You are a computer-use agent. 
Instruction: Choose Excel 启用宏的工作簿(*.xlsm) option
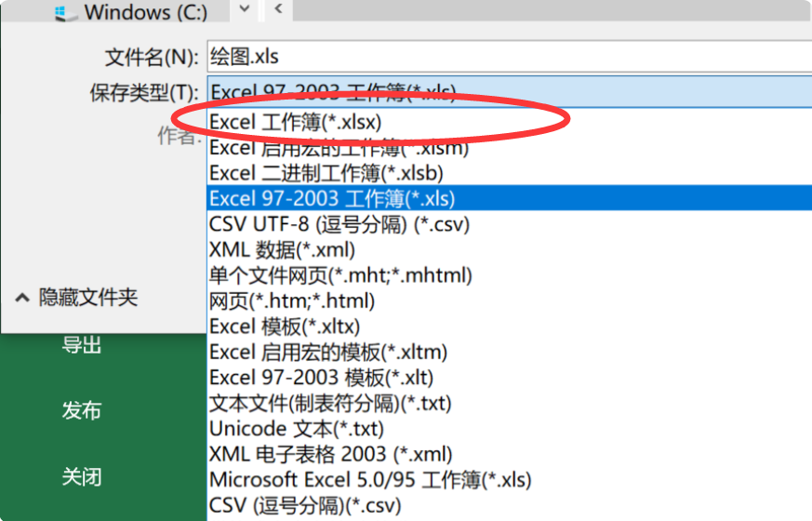pos(510,148)
